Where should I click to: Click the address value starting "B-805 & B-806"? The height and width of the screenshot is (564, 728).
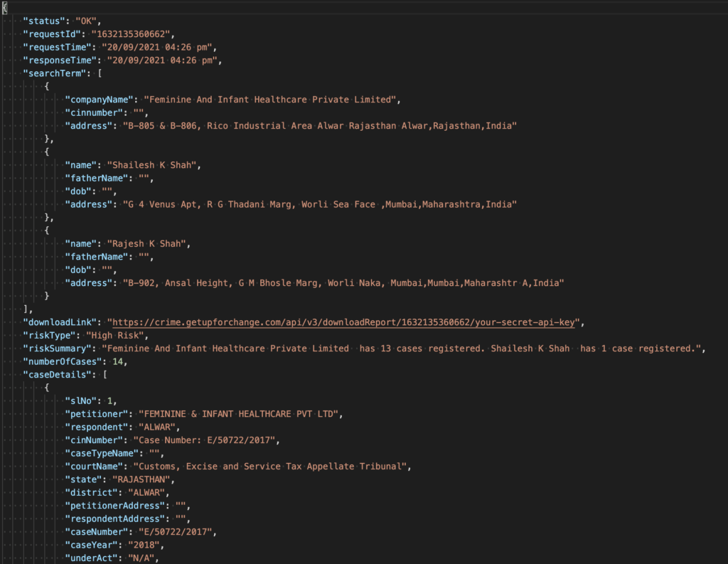[319, 126]
